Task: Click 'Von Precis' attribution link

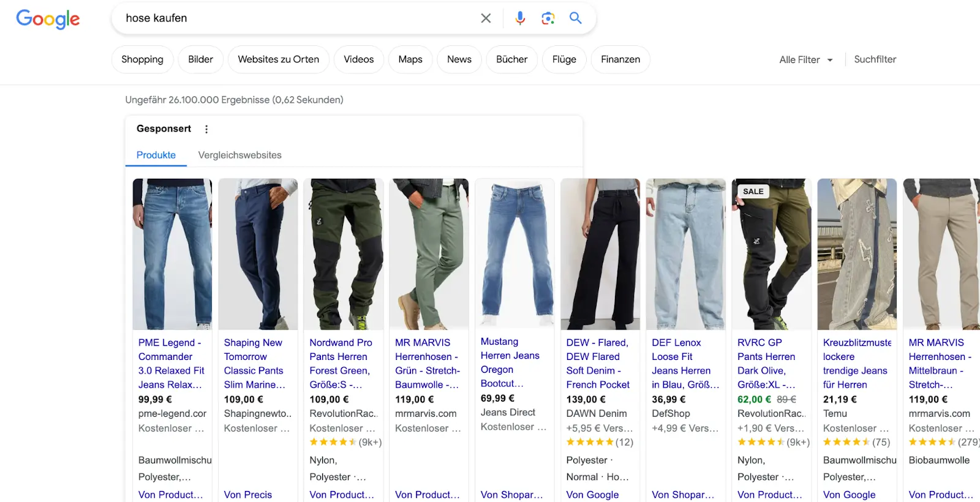Action: 248,495
